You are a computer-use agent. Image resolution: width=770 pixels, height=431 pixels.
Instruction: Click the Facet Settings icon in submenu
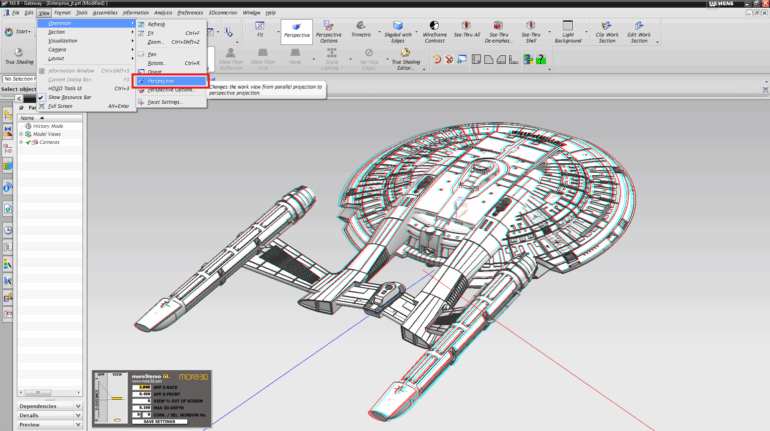click(141, 102)
